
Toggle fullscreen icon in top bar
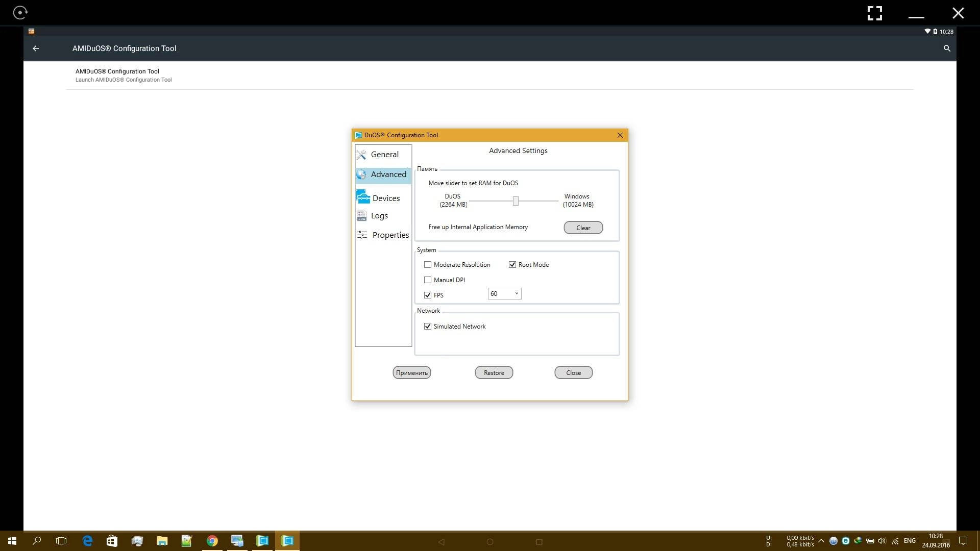(x=874, y=13)
